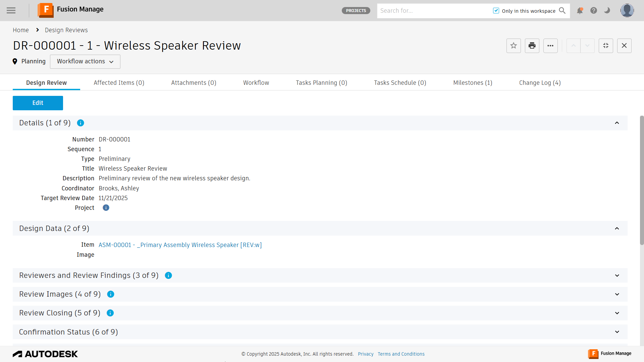Collapse the Design Data section
Viewport: 644px width, 362px height.
[x=617, y=228]
